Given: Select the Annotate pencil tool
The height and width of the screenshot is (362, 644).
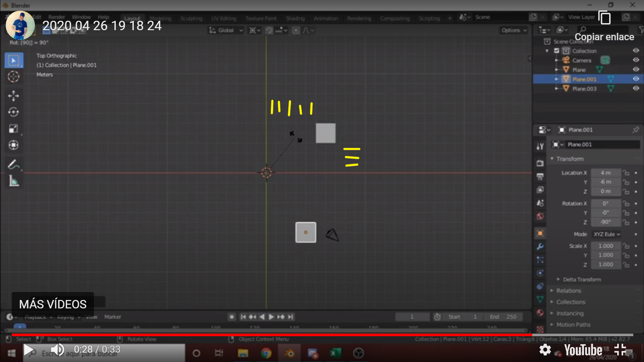Looking at the screenshot, I should [13, 165].
